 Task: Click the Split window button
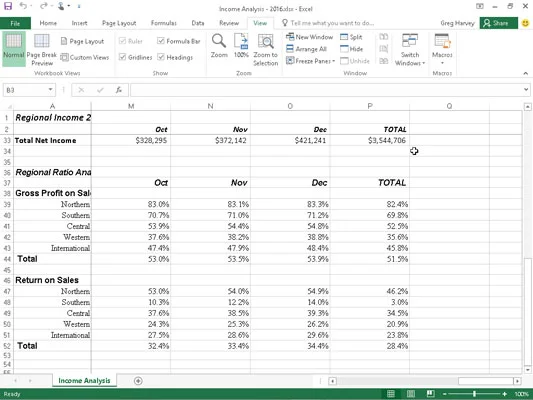coord(351,37)
